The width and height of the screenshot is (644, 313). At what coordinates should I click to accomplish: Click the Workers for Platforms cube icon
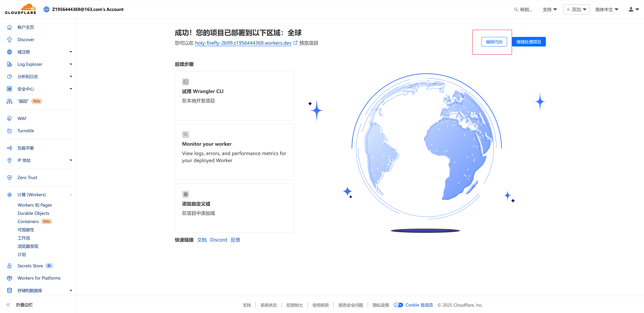coord(10,278)
